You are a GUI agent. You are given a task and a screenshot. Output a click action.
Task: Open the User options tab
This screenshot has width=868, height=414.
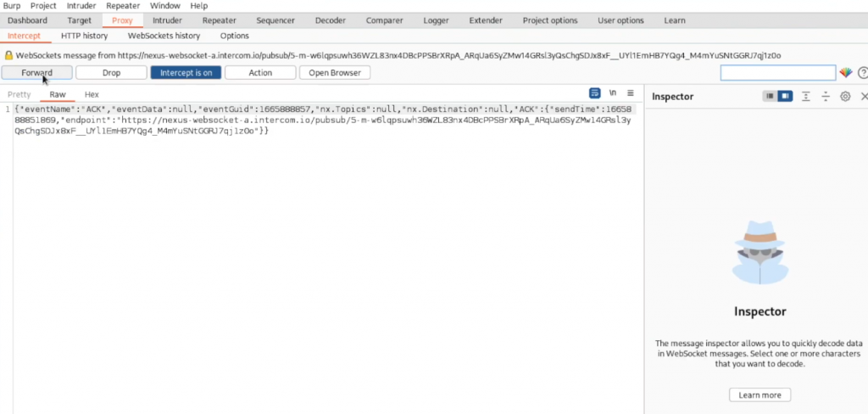coord(620,20)
